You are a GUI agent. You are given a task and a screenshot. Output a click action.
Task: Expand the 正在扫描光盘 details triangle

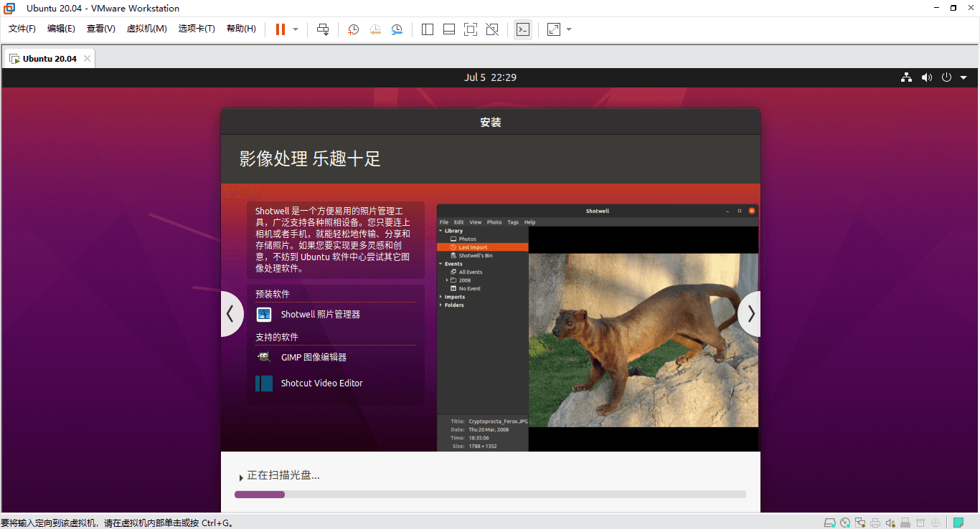pos(241,477)
